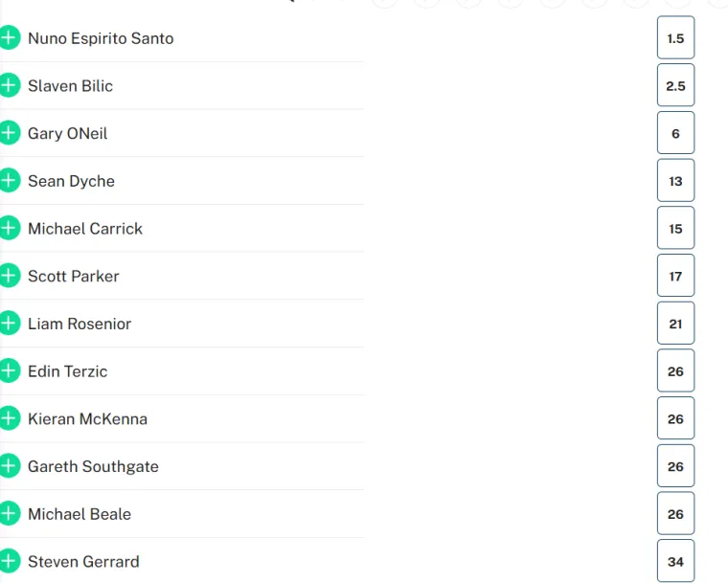
Task: Click the green plus next to Gary ONeil
Action: pos(9,133)
